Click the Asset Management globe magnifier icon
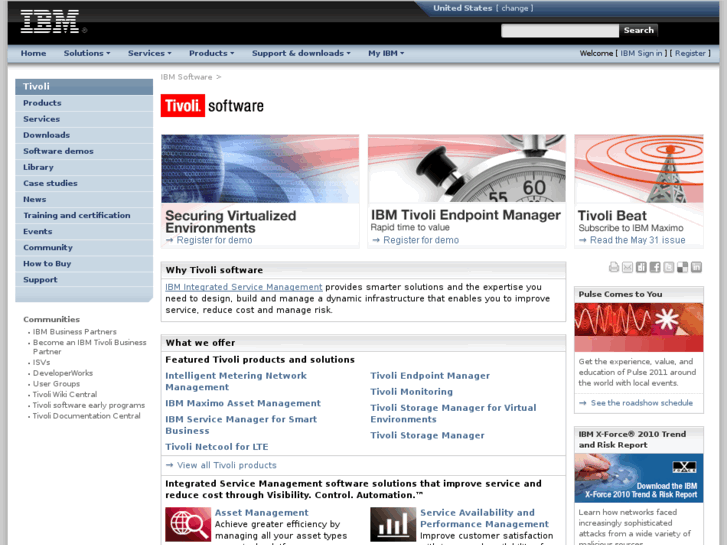The width and height of the screenshot is (727, 545). pos(188,524)
